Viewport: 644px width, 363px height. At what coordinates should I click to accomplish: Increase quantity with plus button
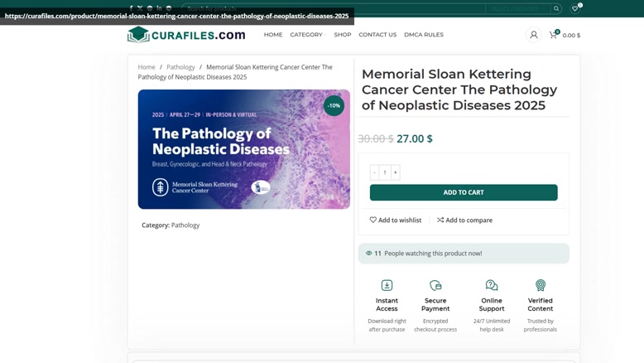coord(395,172)
